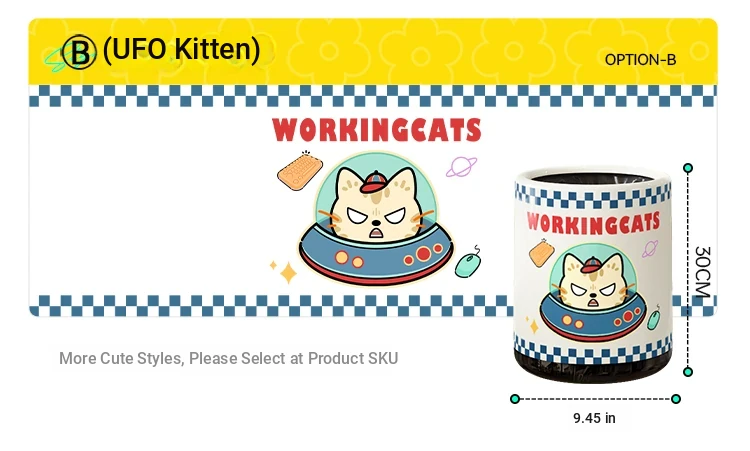Click the red WORKINGCATS heading on the mat

[377, 130]
